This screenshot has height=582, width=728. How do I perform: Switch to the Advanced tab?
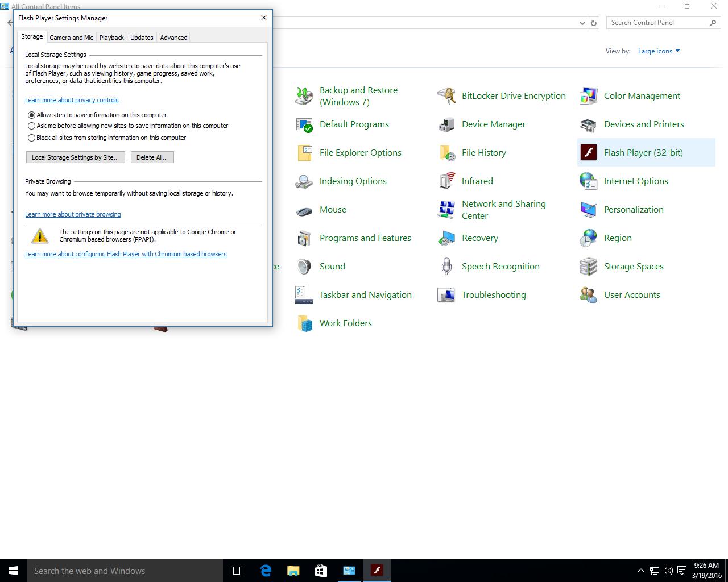[173, 38]
